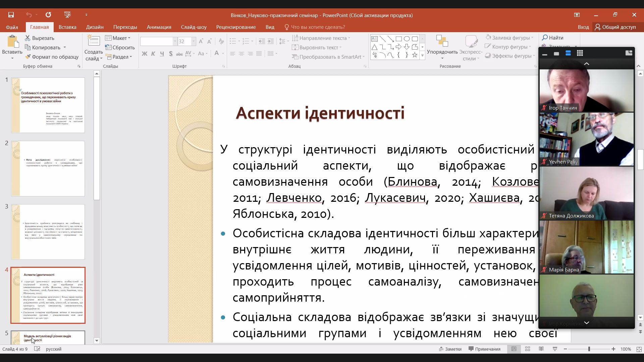Click the Найти find button
644x362 pixels.
[552, 38]
